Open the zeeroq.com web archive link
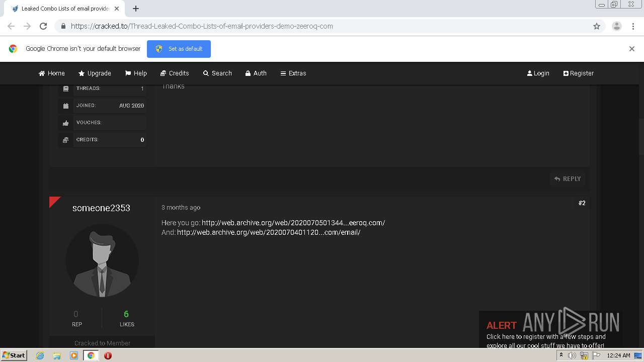 pos(293,223)
